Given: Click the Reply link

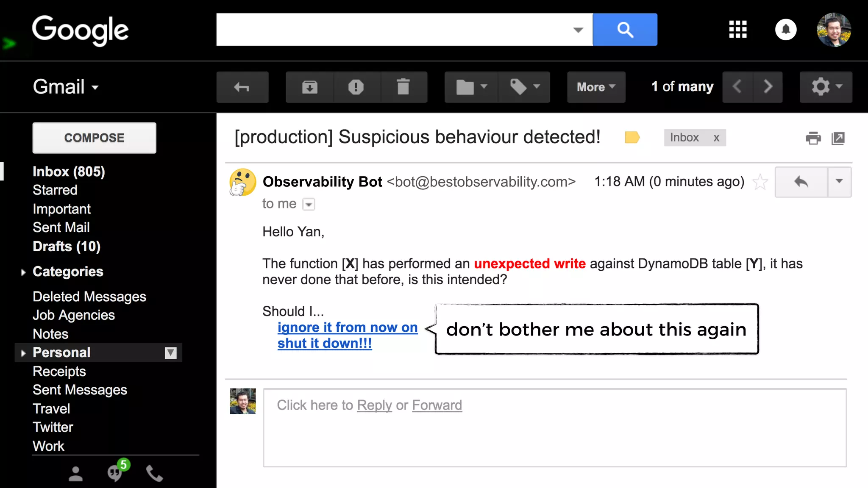Looking at the screenshot, I should point(375,405).
